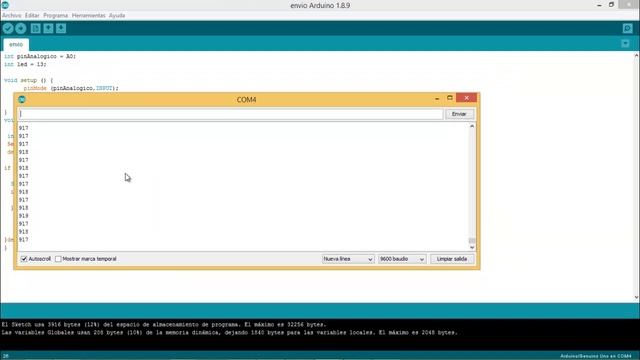Click the serial output scroll-down arrow
Image resolution: width=640 pixels, height=360 pixels.
coord(472,247)
